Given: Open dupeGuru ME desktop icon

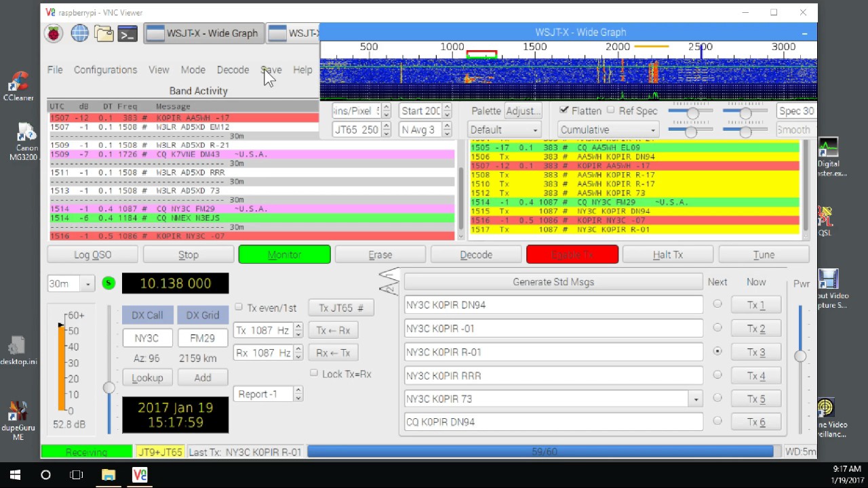Looking at the screenshot, I should pos(18,421).
